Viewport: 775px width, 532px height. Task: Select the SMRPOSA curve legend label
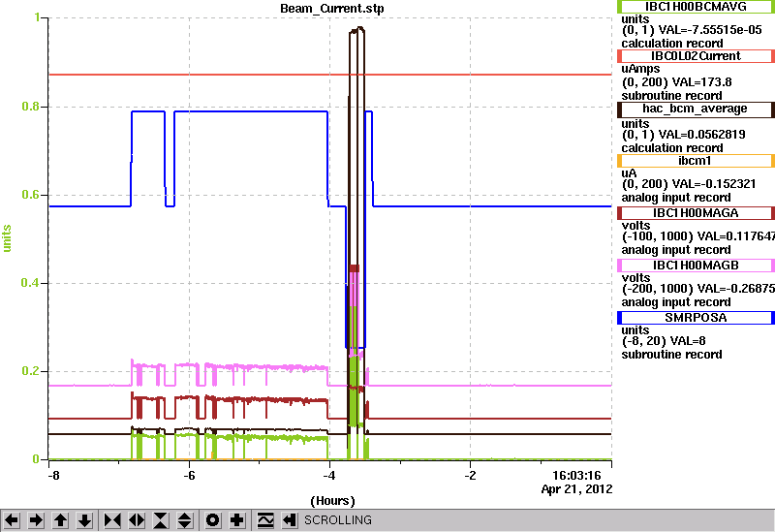696,318
